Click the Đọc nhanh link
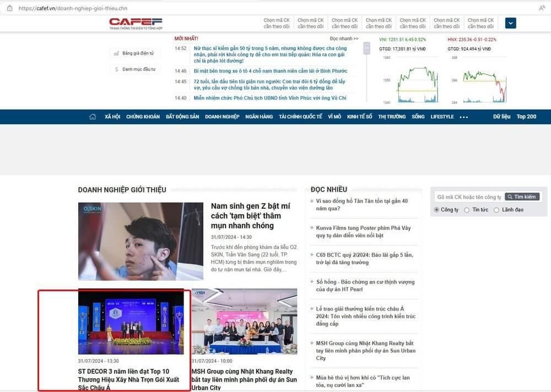551x392 pixels. pyautogui.click(x=344, y=39)
